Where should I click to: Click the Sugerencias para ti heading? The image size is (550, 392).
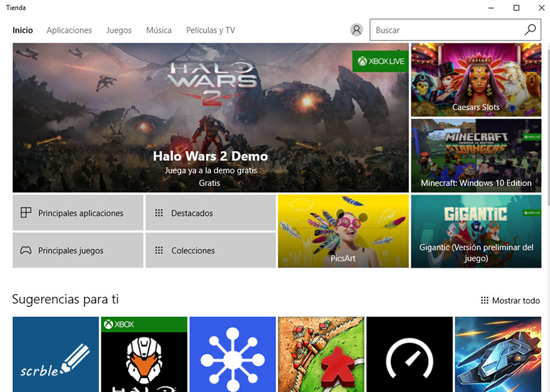65,299
